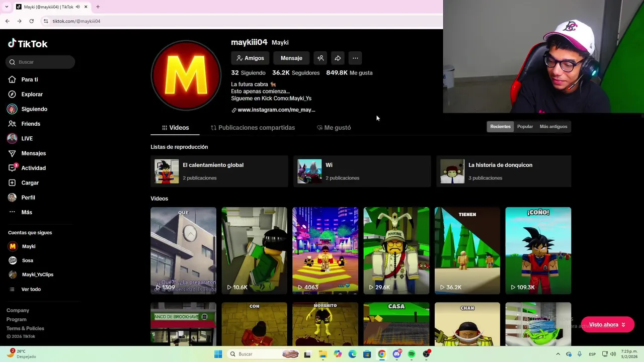Click the suggested accounts person icon
This screenshot has height=362, width=644.
[x=320, y=58]
